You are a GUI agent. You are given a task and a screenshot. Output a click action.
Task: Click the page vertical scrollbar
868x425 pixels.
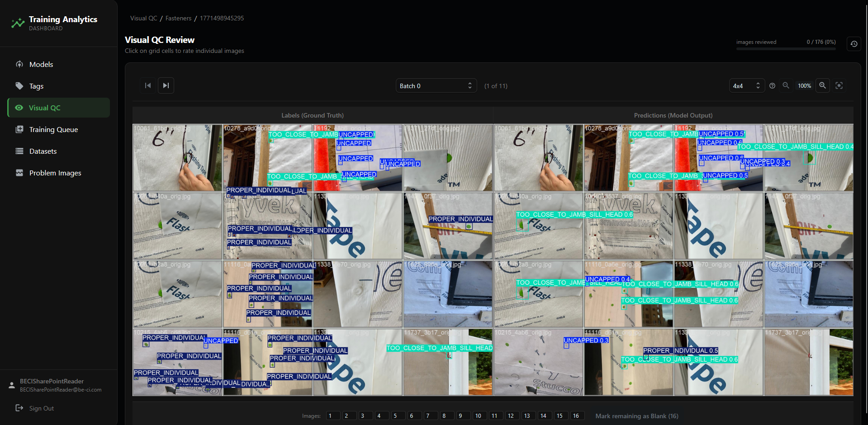coord(866,208)
